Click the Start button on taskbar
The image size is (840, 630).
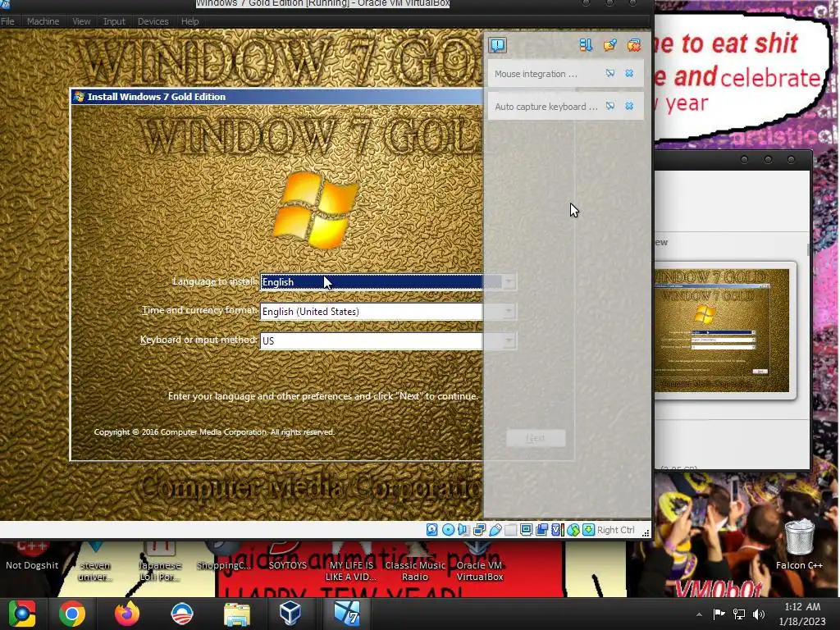(x=22, y=614)
